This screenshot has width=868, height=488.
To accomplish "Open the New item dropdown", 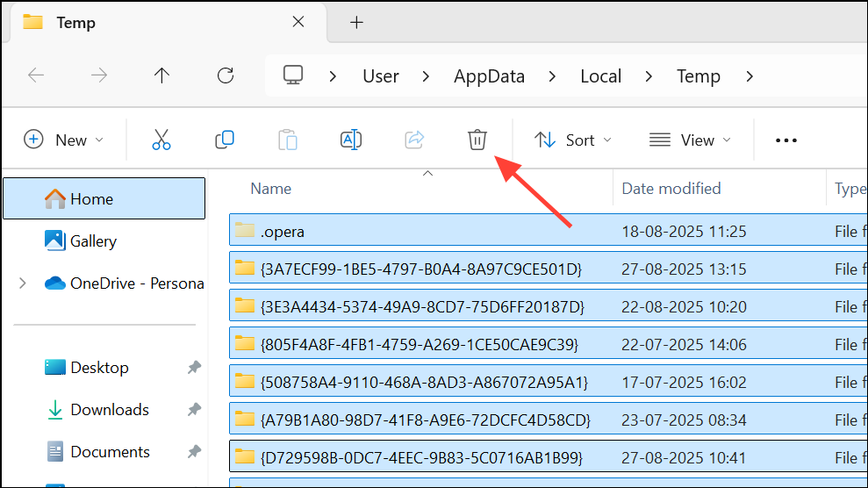I will (x=64, y=140).
